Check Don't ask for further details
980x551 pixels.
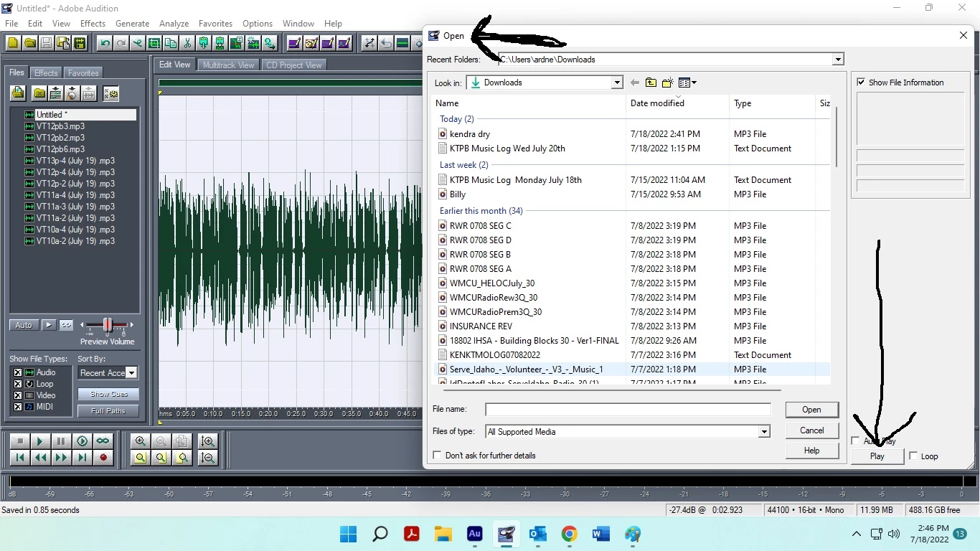tap(437, 456)
